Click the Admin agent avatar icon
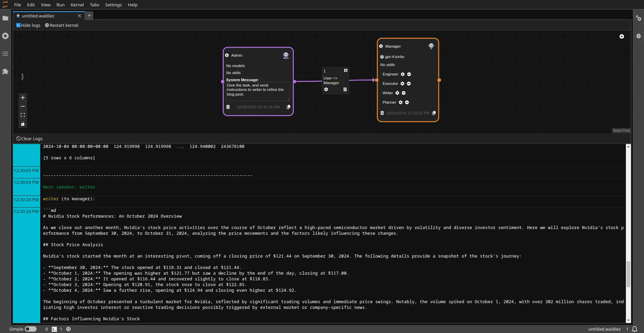 (x=286, y=55)
